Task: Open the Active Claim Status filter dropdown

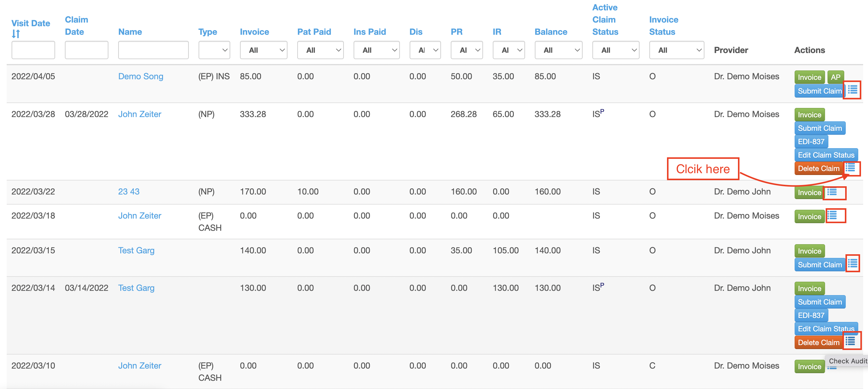Action: pos(616,50)
